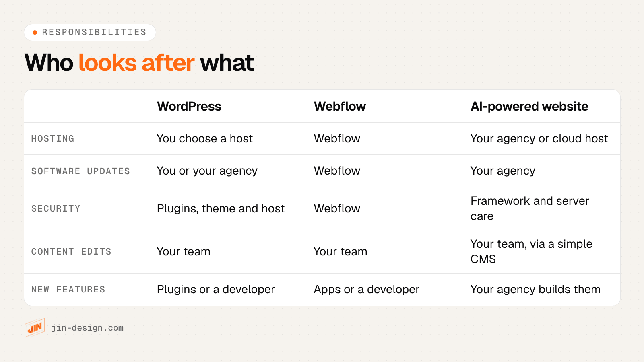Screen dimensions: 644x362
Task: Click the SOFTWARE UPDATES row label
Action: (x=80, y=171)
